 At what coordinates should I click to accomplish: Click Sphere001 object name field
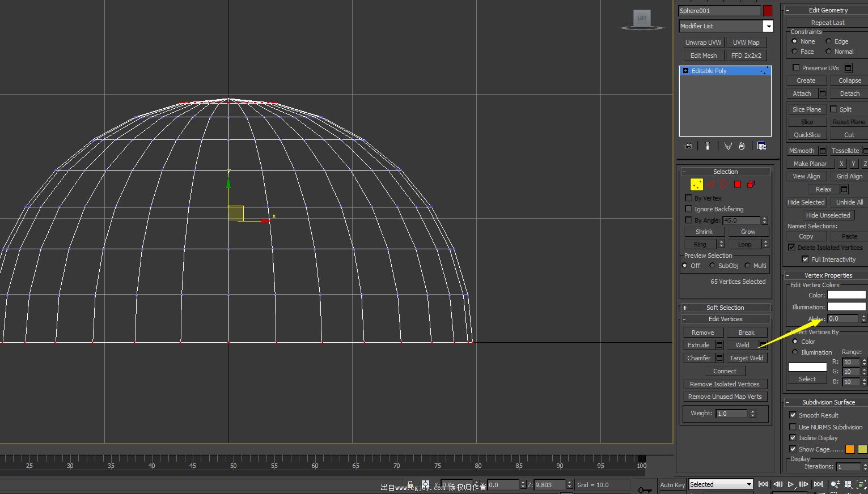[719, 11]
